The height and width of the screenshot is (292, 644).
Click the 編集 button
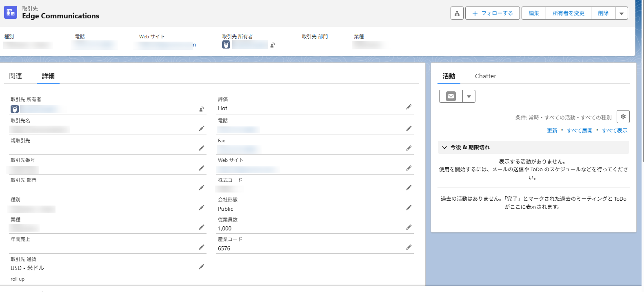[x=534, y=13]
